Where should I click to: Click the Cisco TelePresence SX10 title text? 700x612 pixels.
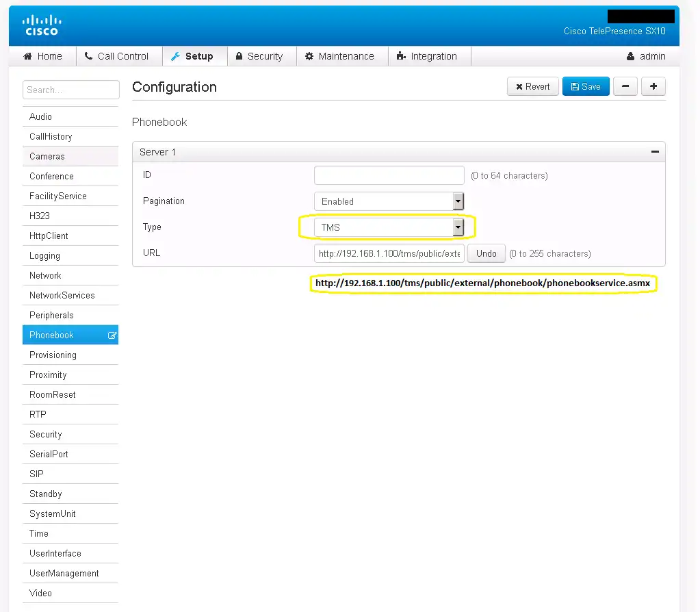click(614, 31)
